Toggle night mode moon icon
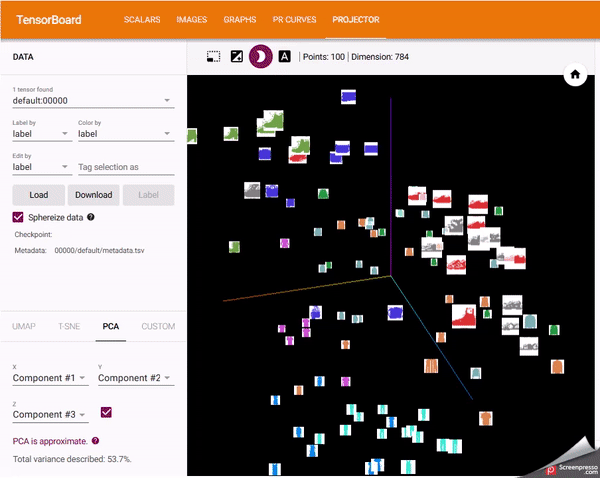600x478 pixels. tap(261, 57)
